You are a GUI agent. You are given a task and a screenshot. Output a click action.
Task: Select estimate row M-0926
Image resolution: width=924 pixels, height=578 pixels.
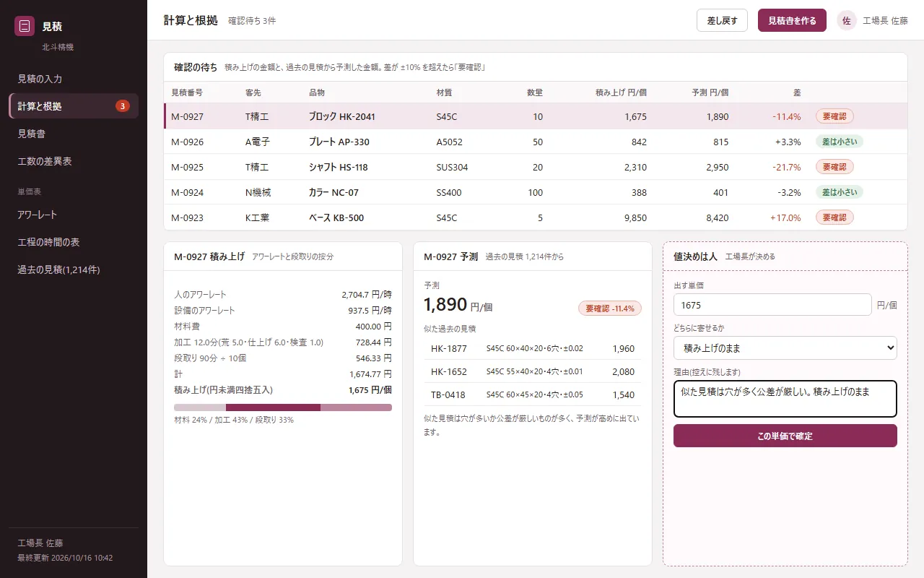click(536, 142)
